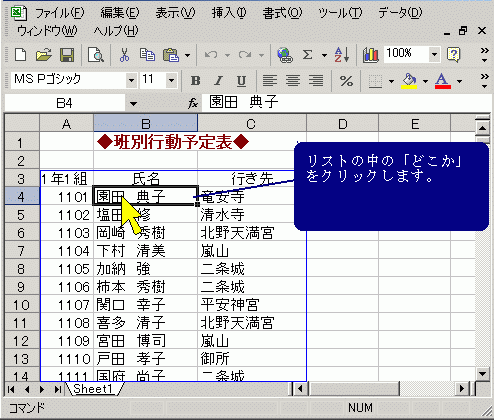The height and width of the screenshot is (420, 494).
Task: Toggle Bold formatting
Action: (x=195, y=81)
